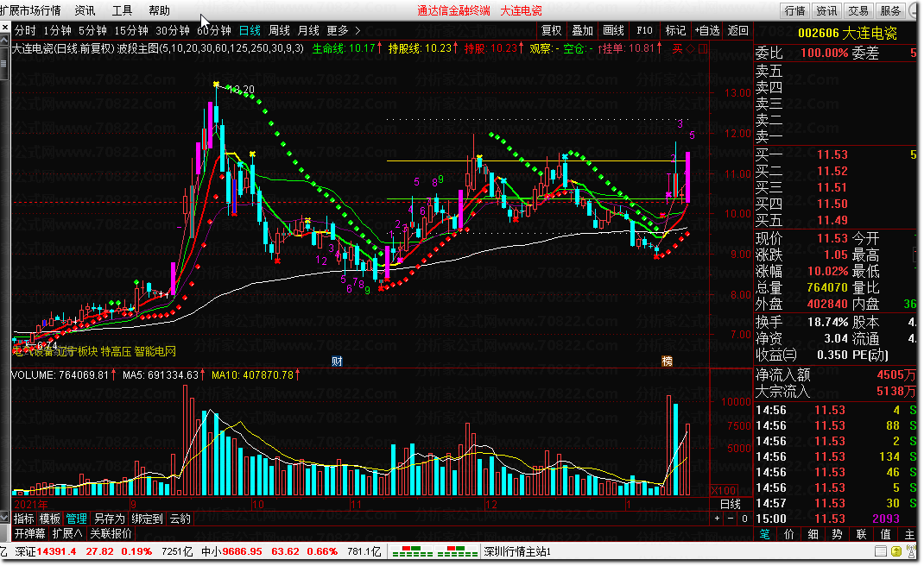Click the yellow upload icon in status bar

coord(896,552)
